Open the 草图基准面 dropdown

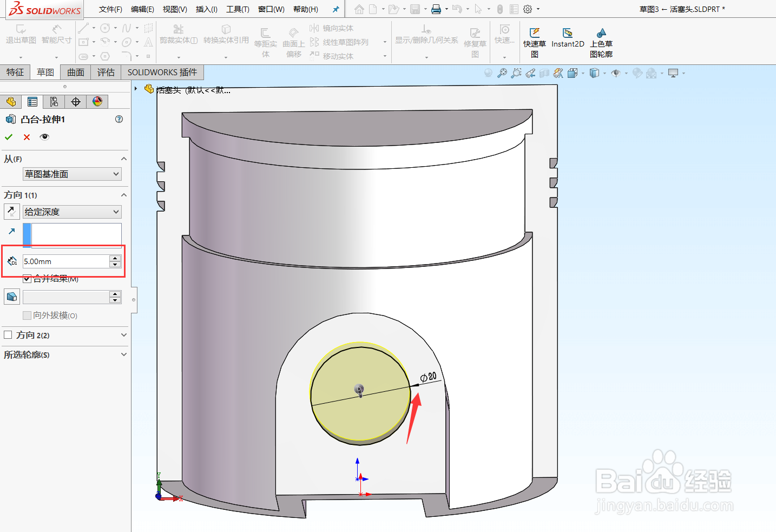click(72, 174)
